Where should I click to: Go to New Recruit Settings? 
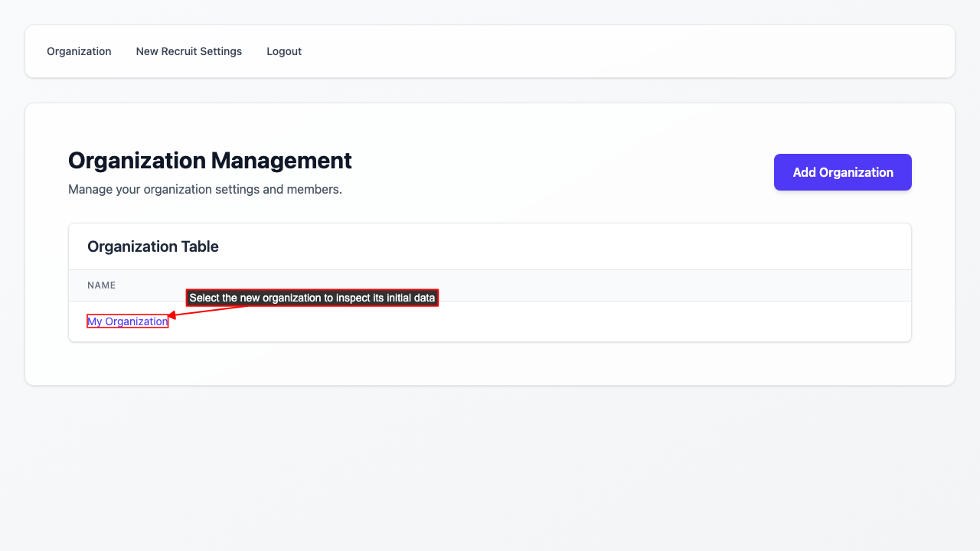click(188, 51)
